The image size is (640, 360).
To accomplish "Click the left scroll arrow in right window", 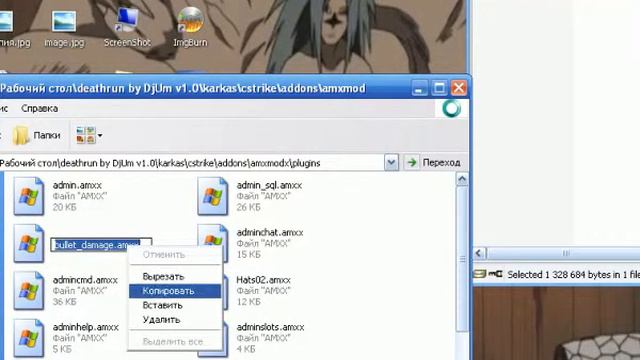I will click(x=480, y=253).
